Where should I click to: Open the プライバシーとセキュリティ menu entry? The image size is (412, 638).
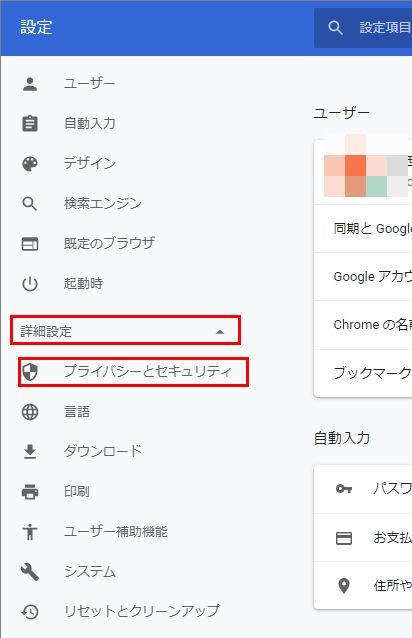click(x=133, y=371)
